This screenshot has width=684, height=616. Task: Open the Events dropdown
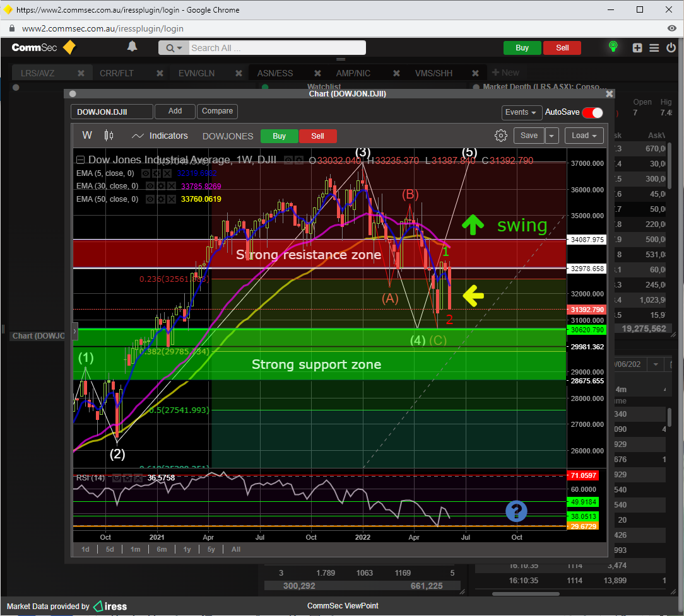click(522, 112)
